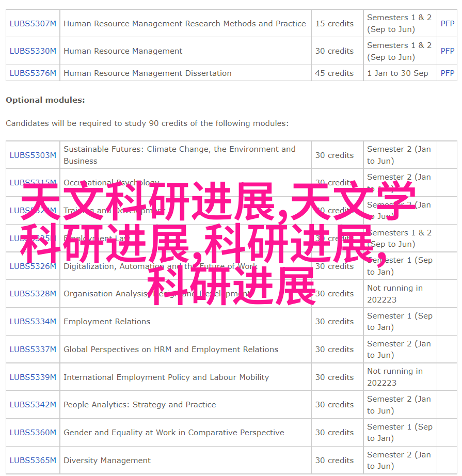The image size is (462, 476).
Task: Click the LUBS5360M module code link
Action: coord(33,433)
